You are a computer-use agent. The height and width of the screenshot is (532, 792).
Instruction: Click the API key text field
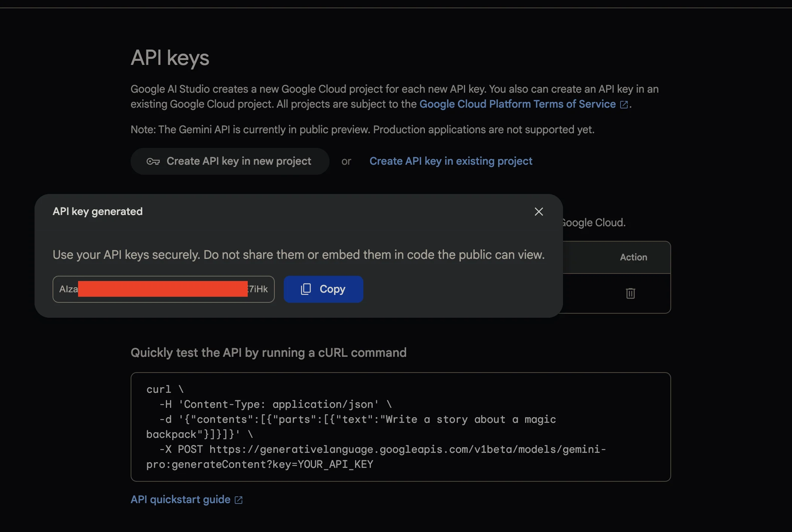click(x=164, y=289)
